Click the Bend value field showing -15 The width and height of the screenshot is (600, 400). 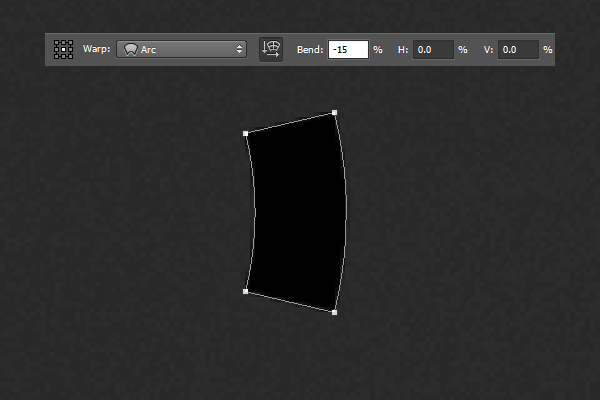tap(347, 49)
